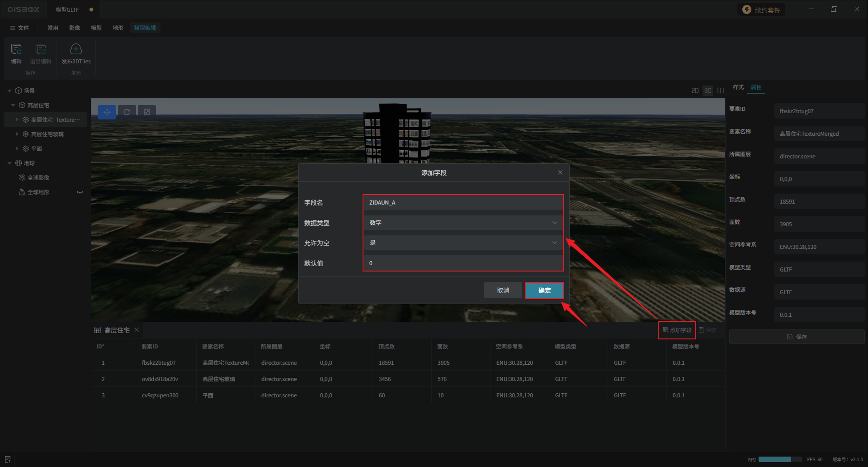Switch viewport to 3D mode
Image resolution: width=868 pixels, height=467 pixels.
708,91
